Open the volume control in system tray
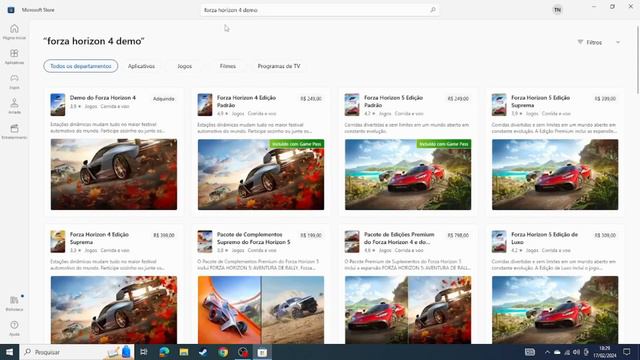The image size is (640, 360). (576, 352)
